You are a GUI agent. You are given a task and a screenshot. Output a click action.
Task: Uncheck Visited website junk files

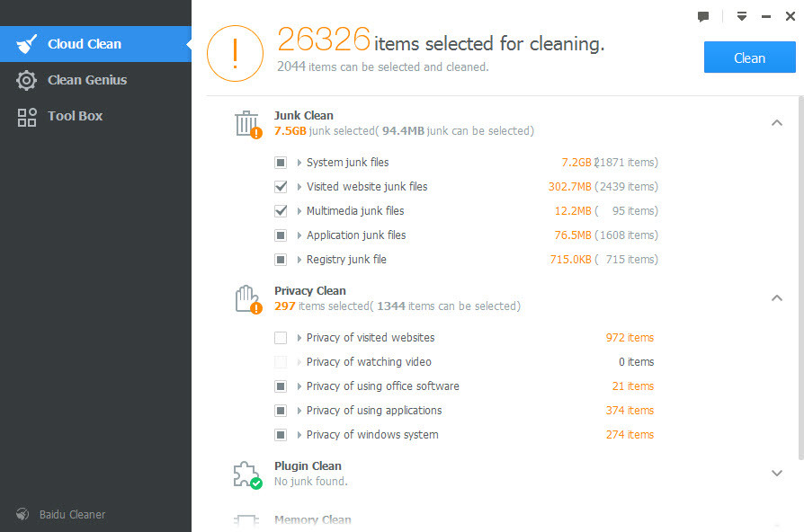coord(281,187)
